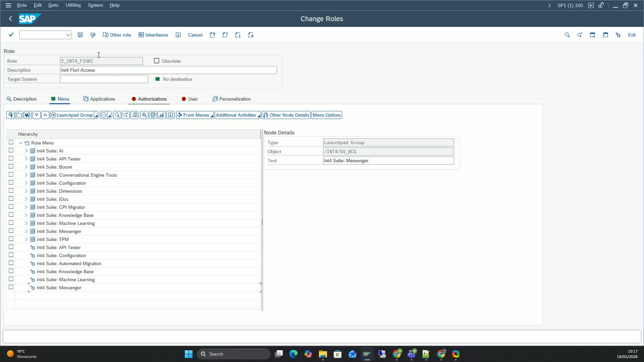Viewport: 644px width, 362px height.
Task: Click the green Enter checkmark icon
Action: point(11,35)
